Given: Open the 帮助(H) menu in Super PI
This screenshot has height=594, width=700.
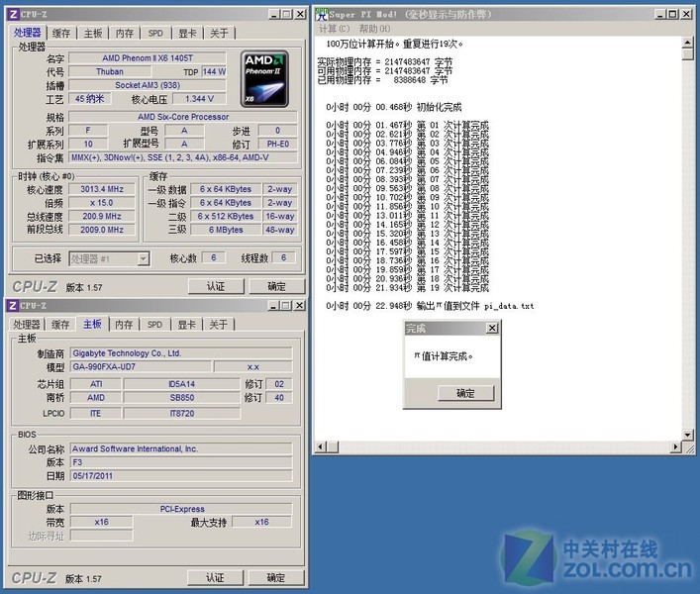Looking at the screenshot, I should [x=374, y=29].
